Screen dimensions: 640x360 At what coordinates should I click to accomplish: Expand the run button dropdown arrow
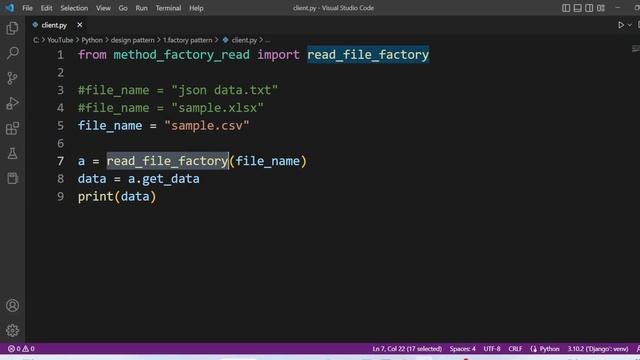(630, 25)
